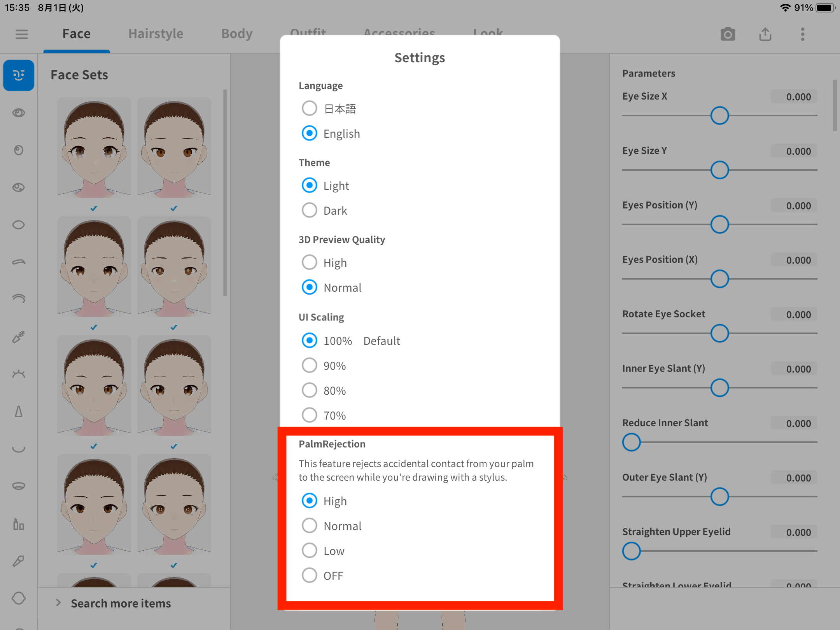840x630 pixels.
Task: Open the three-dot overflow menu
Action: coord(802,34)
